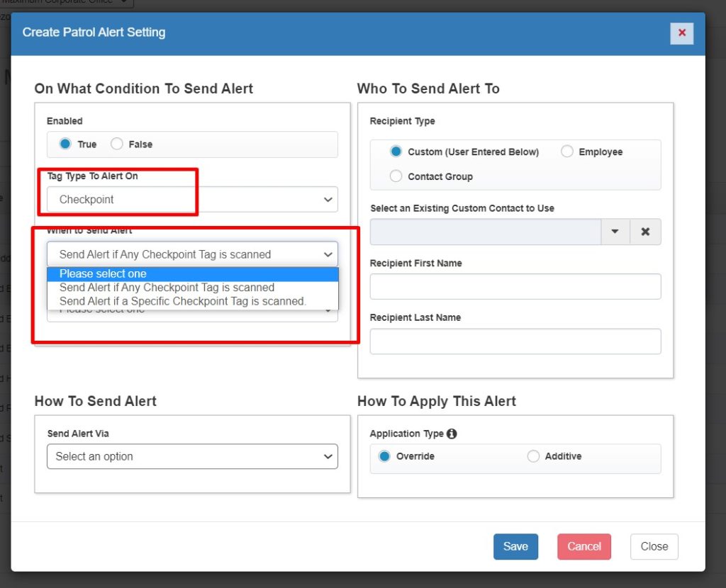Select the Additive application type

[x=533, y=456]
